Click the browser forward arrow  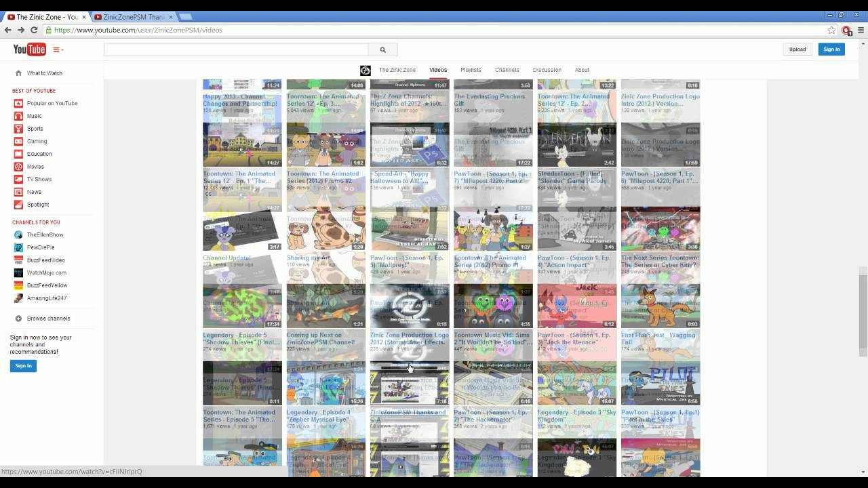coord(21,30)
